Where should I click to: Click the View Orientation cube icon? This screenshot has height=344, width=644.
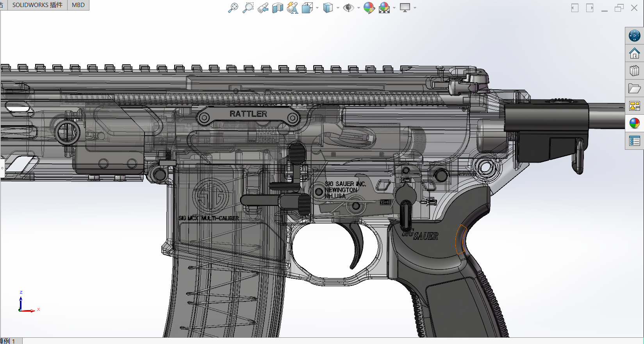tap(307, 7)
